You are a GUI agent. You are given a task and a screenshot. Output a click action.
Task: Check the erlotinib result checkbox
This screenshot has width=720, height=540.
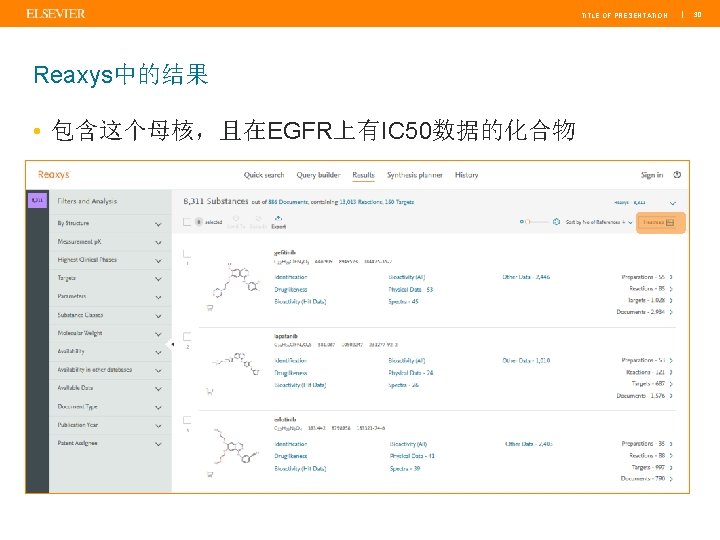coord(187,420)
